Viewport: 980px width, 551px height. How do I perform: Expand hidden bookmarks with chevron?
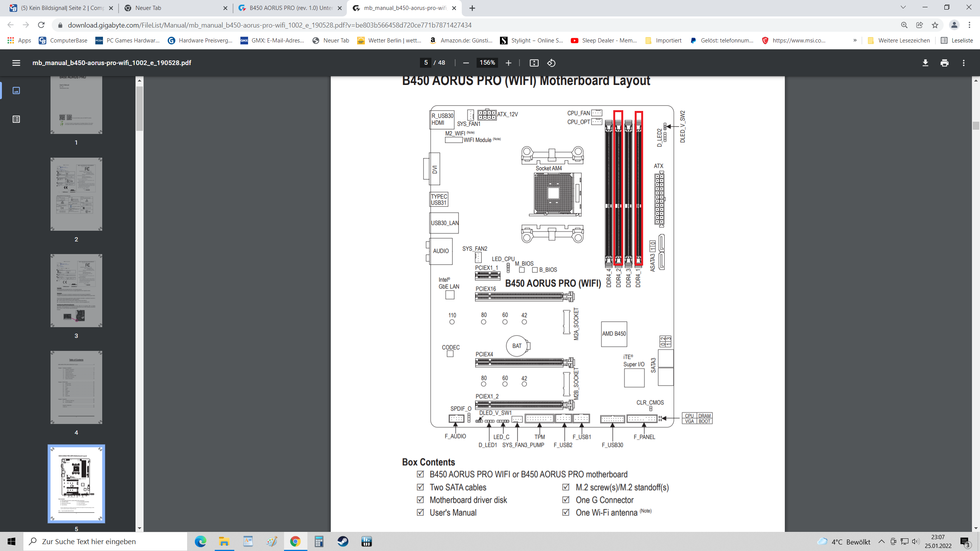tap(855, 41)
